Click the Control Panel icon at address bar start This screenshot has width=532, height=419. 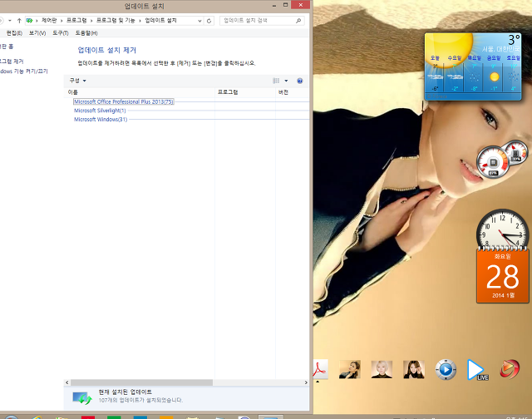(30, 21)
